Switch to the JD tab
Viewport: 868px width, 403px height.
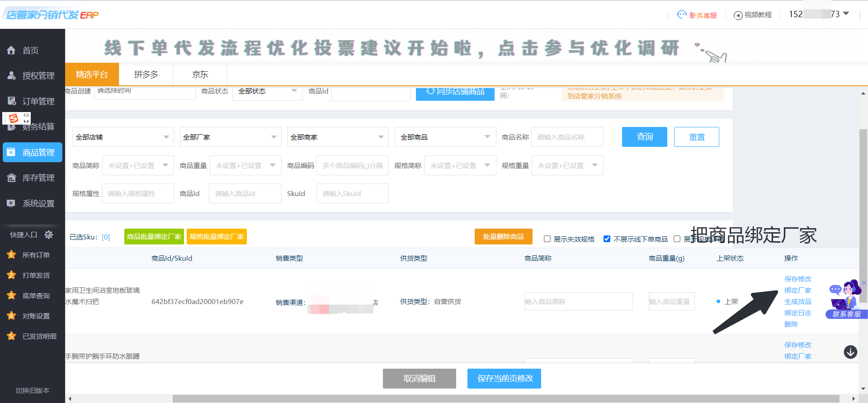coord(200,75)
